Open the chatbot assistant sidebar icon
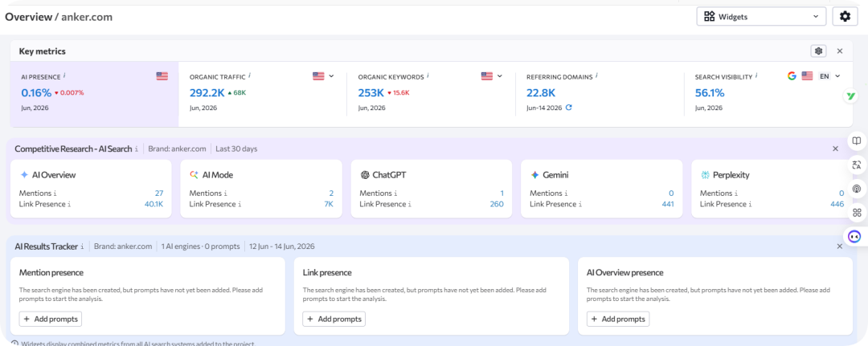The width and height of the screenshot is (868, 346). (x=854, y=237)
